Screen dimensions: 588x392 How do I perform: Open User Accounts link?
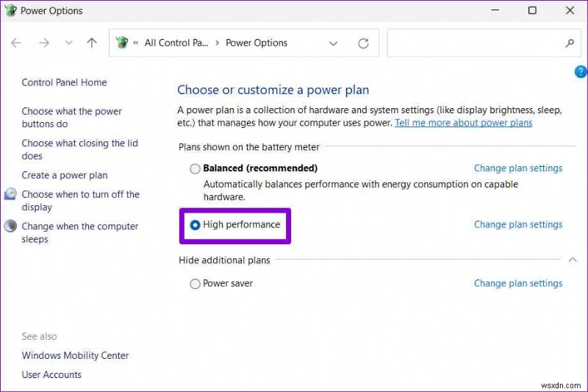(51, 375)
